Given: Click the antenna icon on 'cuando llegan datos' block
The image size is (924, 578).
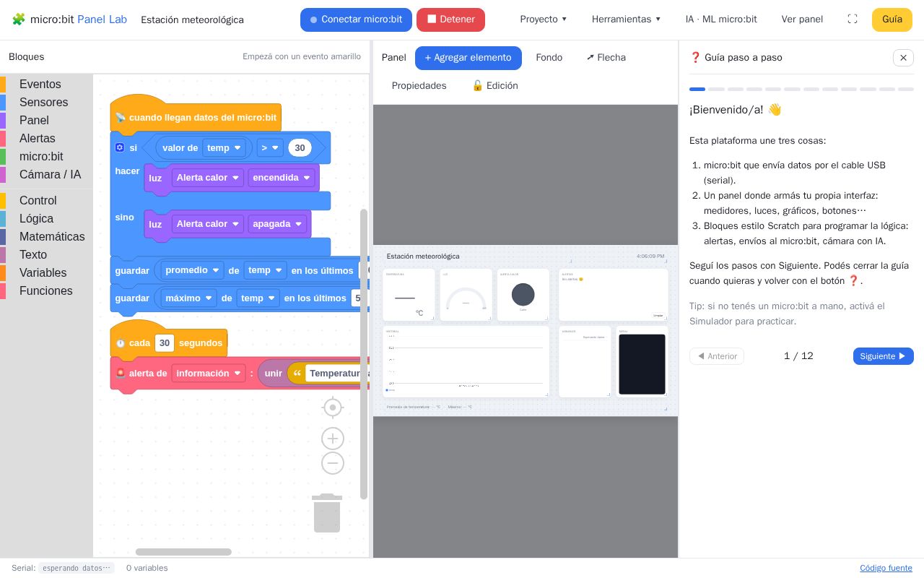Looking at the screenshot, I should pyautogui.click(x=121, y=117).
